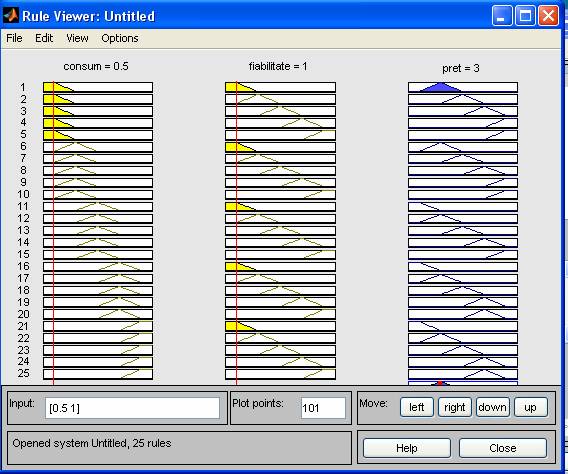The width and height of the screenshot is (568, 474).
Task: Select rule number 1 label
Action: (x=23, y=87)
